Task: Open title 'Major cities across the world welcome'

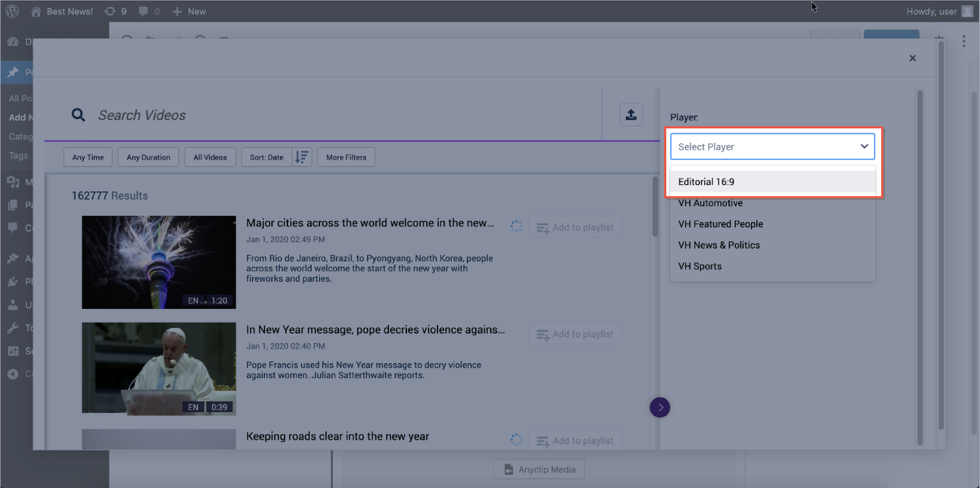Action: [x=370, y=223]
